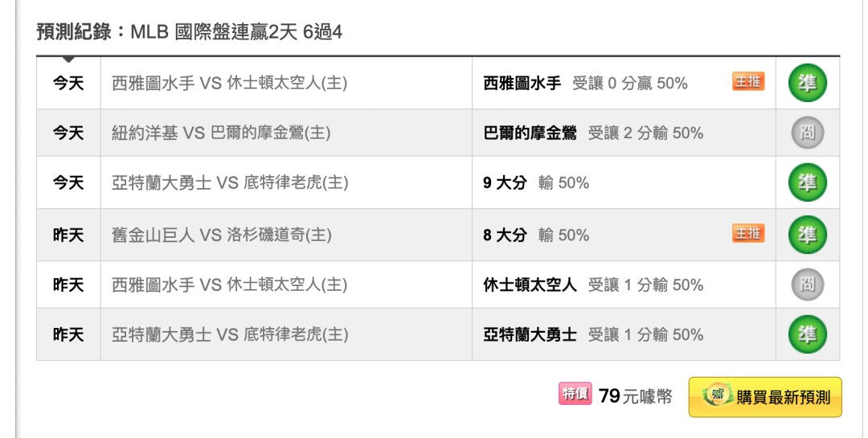Open 紐約洋基 VS 巴爾的摩金鶯 matchup
This screenshot has width=868, height=438.
tap(221, 133)
